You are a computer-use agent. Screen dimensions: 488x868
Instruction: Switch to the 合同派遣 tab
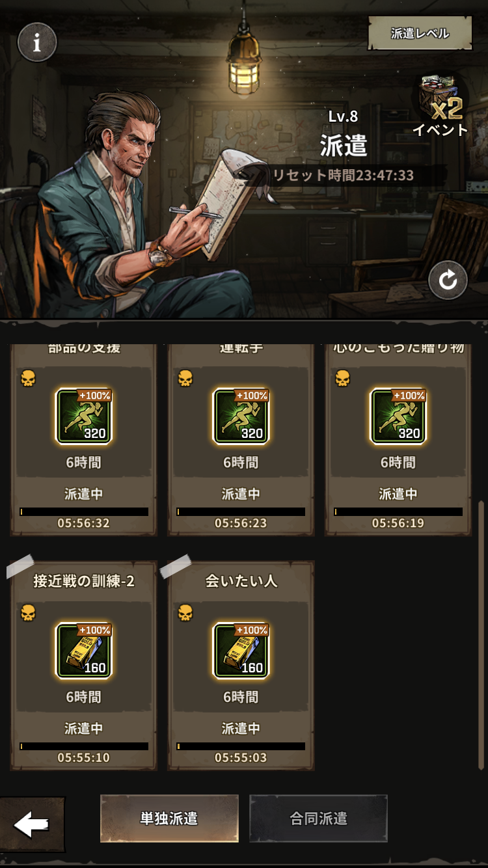coord(318,819)
